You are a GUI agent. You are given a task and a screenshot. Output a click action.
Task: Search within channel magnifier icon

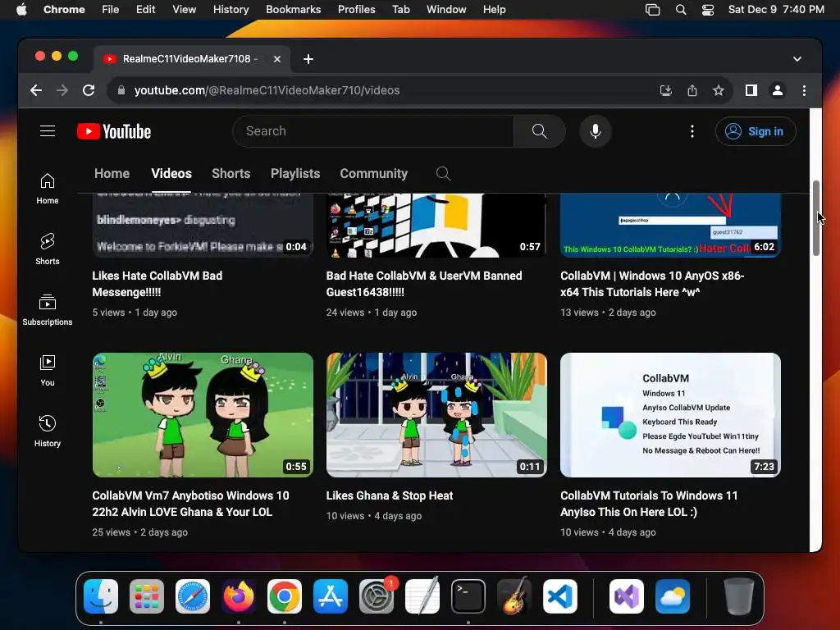coord(443,174)
